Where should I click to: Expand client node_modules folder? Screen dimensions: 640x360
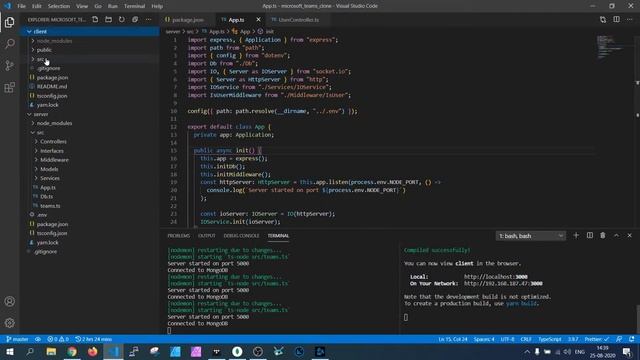click(x=90, y=41)
